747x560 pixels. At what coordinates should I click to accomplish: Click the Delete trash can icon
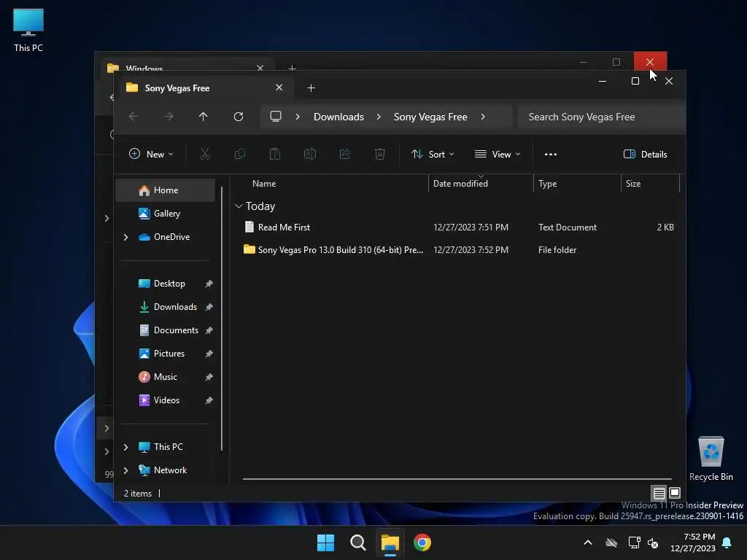[x=379, y=154]
